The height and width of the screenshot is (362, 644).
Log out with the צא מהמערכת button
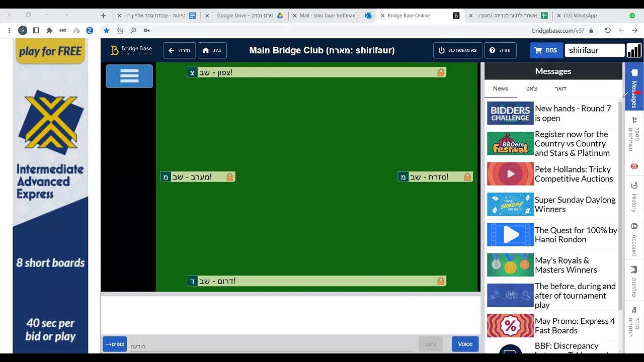[x=457, y=50]
